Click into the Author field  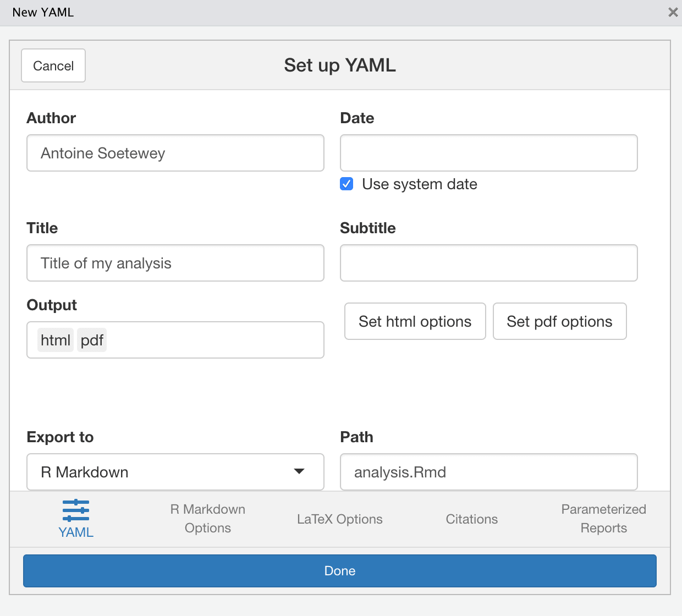click(175, 153)
